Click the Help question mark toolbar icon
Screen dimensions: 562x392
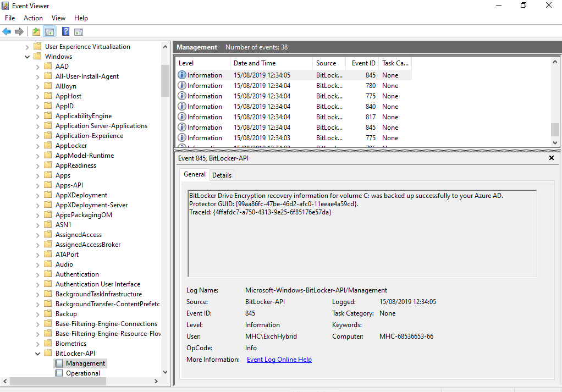click(65, 31)
